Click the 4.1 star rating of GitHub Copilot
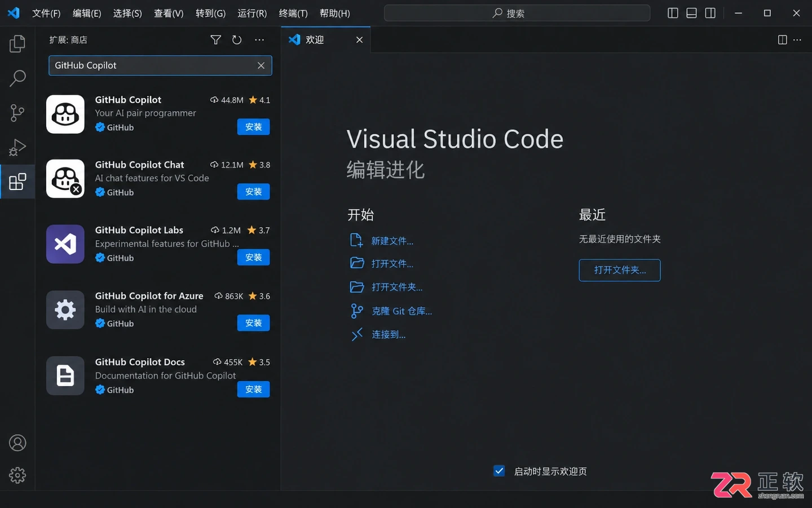The width and height of the screenshot is (812, 508). tap(259, 100)
